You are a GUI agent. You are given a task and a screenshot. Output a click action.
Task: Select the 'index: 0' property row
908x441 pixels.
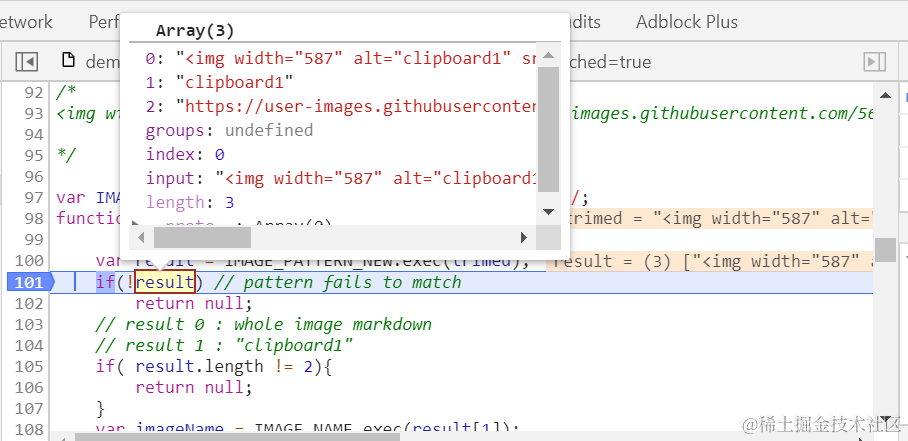[185, 155]
